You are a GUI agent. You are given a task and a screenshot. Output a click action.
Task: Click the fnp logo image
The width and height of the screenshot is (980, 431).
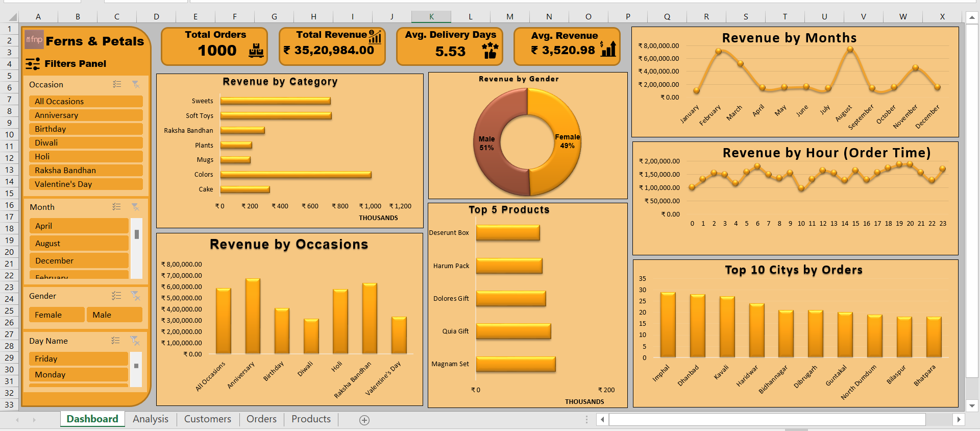34,39
